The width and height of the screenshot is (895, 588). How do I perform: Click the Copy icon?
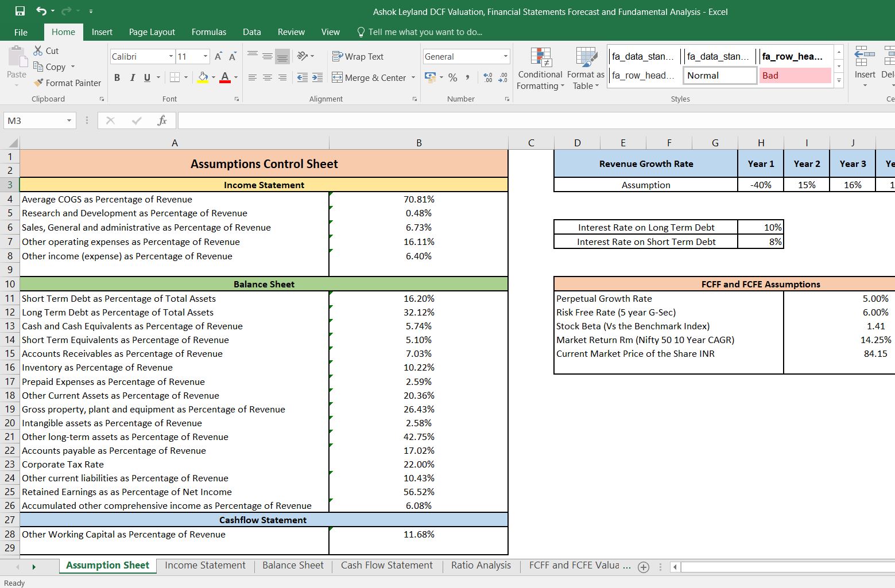[38, 67]
